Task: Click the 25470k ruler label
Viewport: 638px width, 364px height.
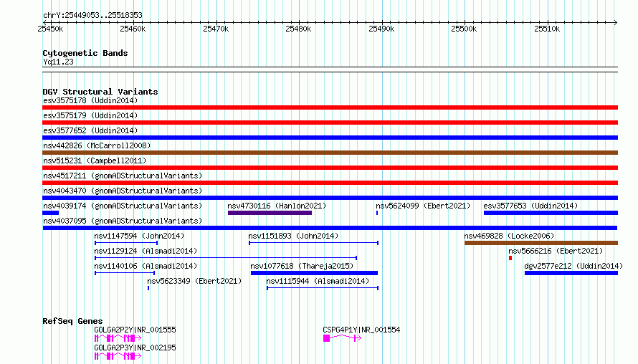Action: pos(216,29)
